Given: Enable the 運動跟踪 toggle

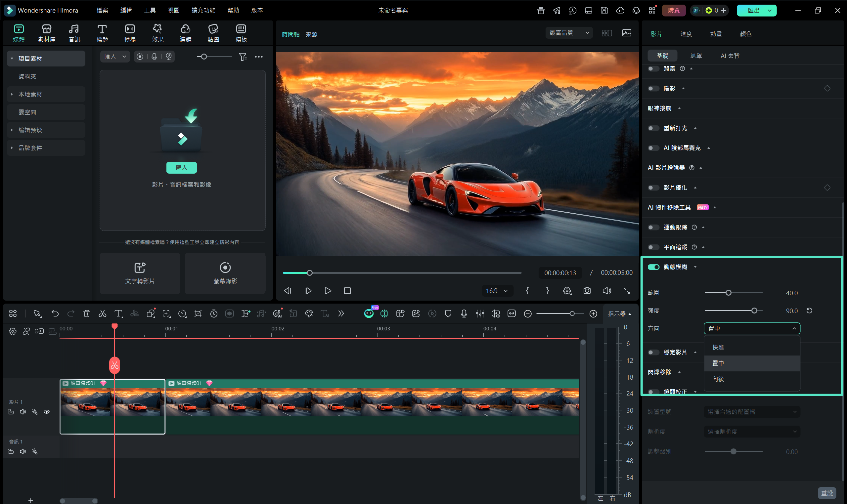Looking at the screenshot, I should click(653, 227).
